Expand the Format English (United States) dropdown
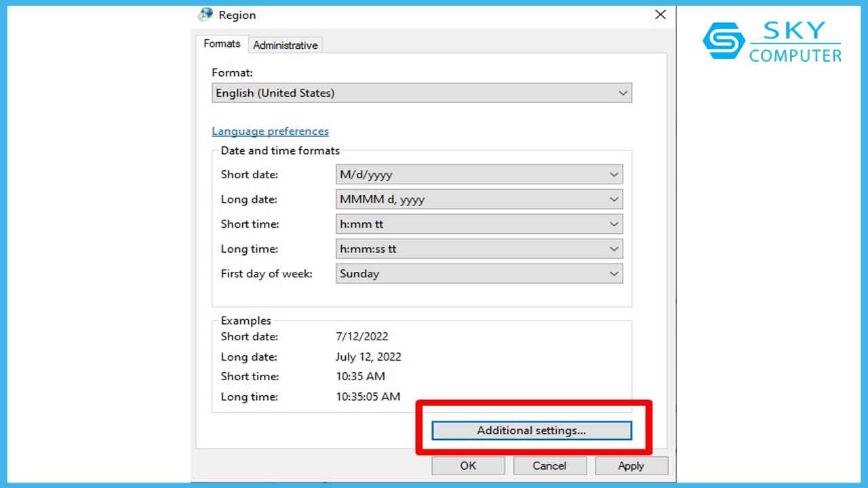868x488 pixels. point(421,93)
